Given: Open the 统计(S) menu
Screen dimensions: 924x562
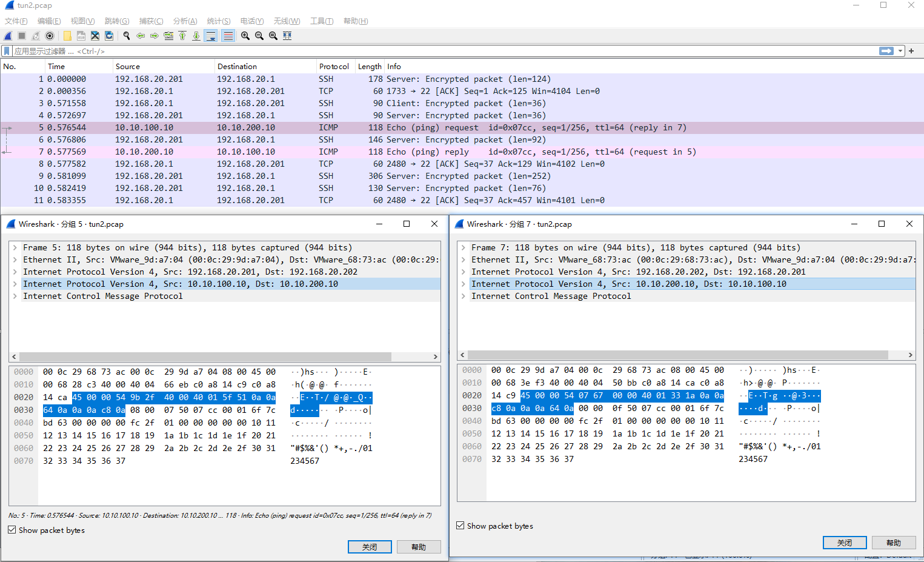Looking at the screenshot, I should pos(218,21).
